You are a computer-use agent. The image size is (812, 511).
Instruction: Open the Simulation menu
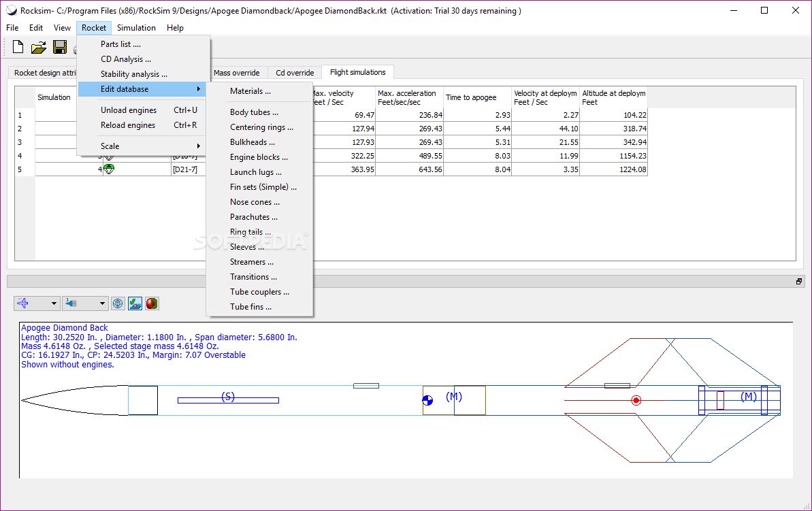[x=136, y=28]
